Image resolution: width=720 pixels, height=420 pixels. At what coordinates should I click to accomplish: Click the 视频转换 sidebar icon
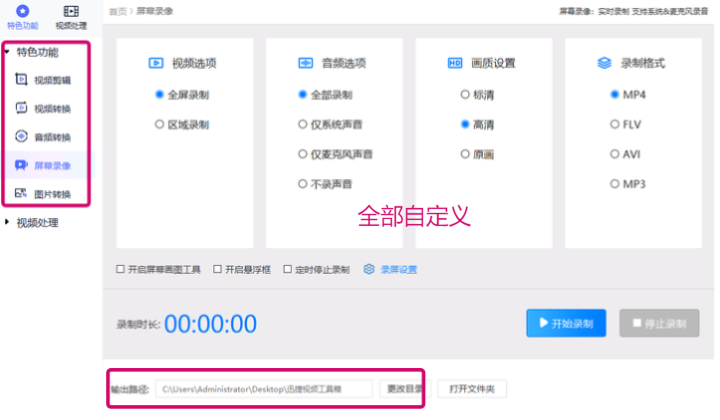tap(21, 108)
